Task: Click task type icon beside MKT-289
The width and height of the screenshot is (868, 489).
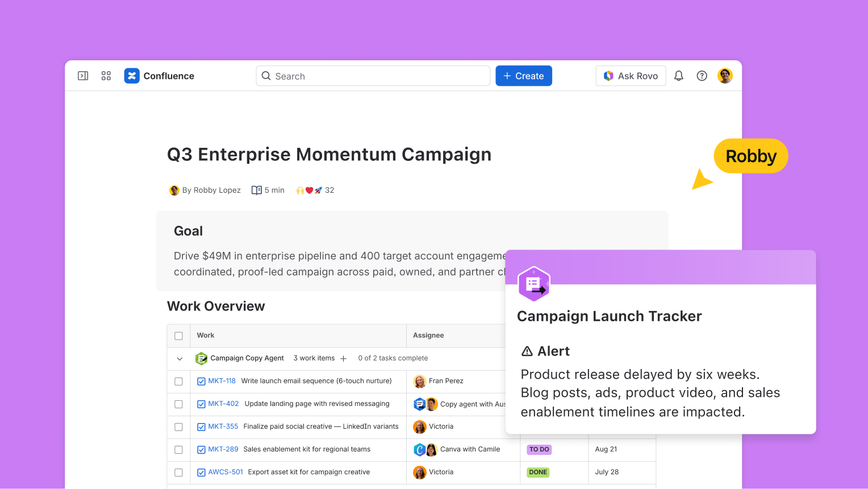Action: pyautogui.click(x=201, y=450)
